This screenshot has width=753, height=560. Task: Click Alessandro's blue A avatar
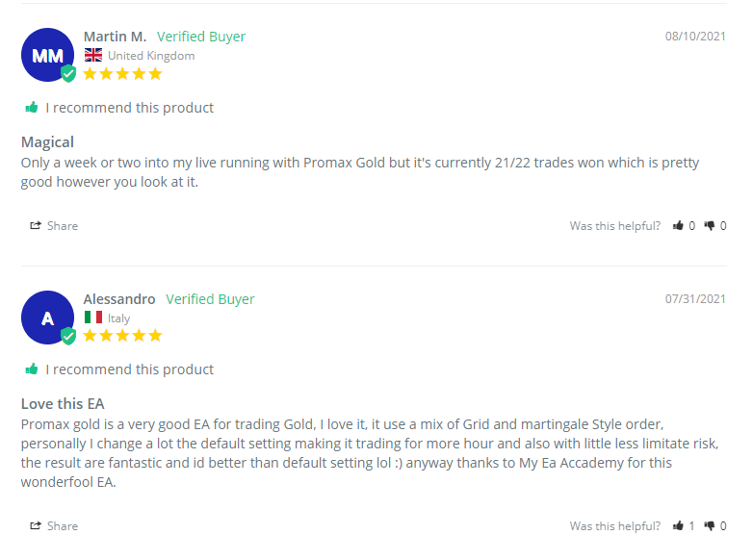[x=47, y=318]
